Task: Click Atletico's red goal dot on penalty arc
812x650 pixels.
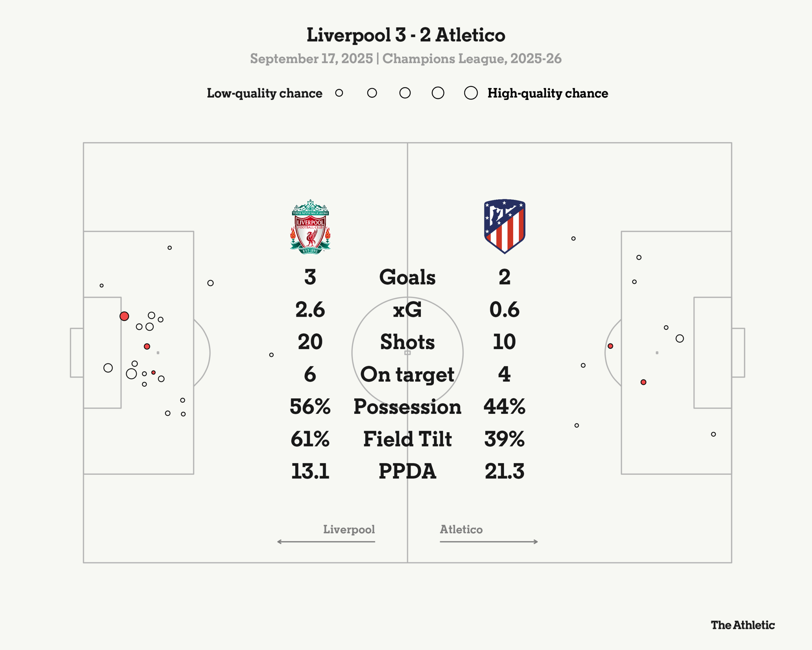Action: coord(611,346)
